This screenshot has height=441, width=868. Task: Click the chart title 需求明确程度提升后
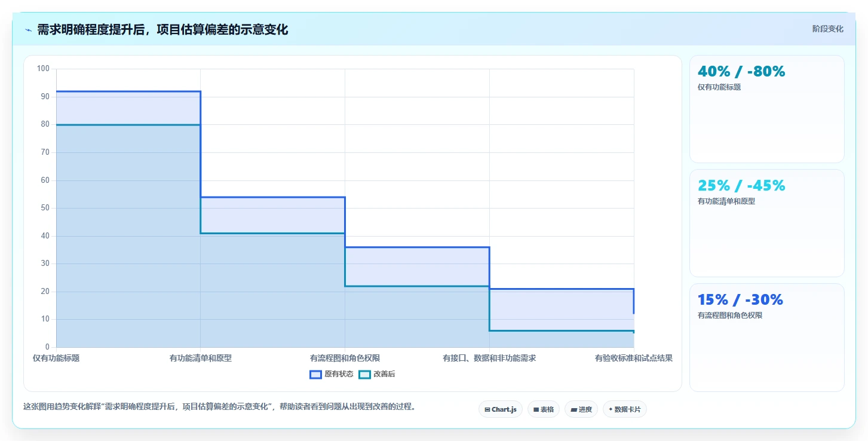(x=162, y=30)
